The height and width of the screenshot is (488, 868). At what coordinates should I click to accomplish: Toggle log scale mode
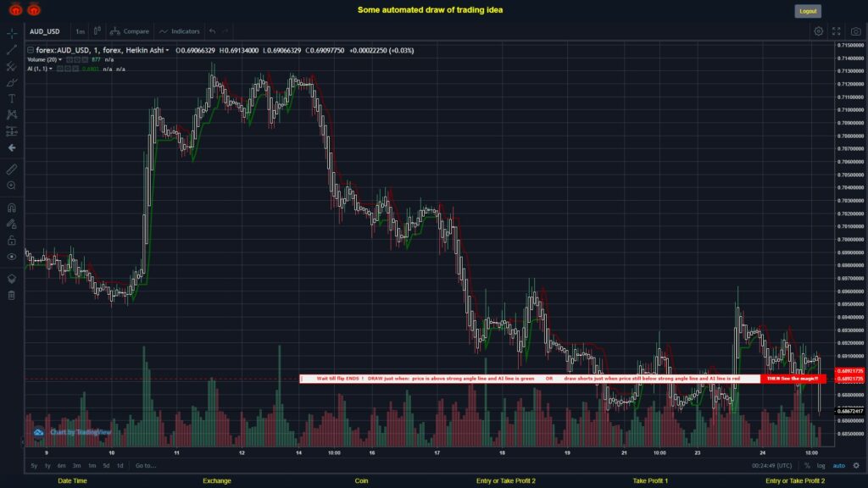pyautogui.click(x=821, y=466)
